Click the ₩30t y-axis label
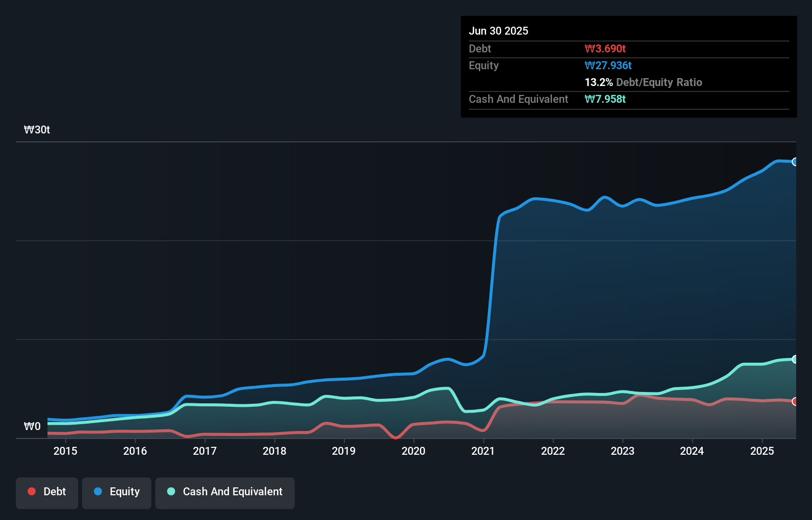The width and height of the screenshot is (812, 520). 37,130
